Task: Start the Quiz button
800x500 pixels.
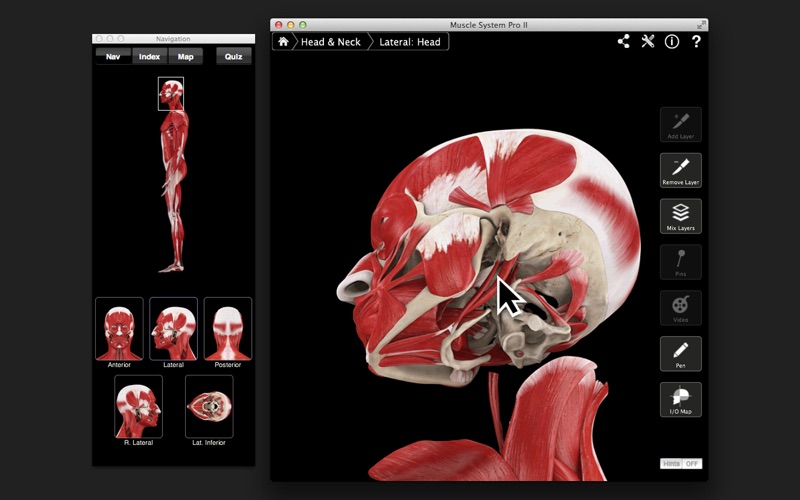Action: point(234,57)
